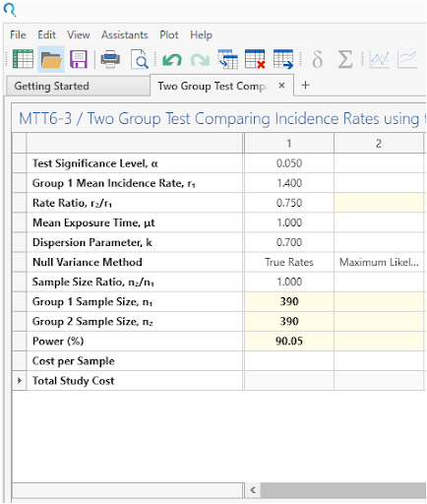
Task: Click the Sample Size Ratio value cell in column 1
Action: 289,282
